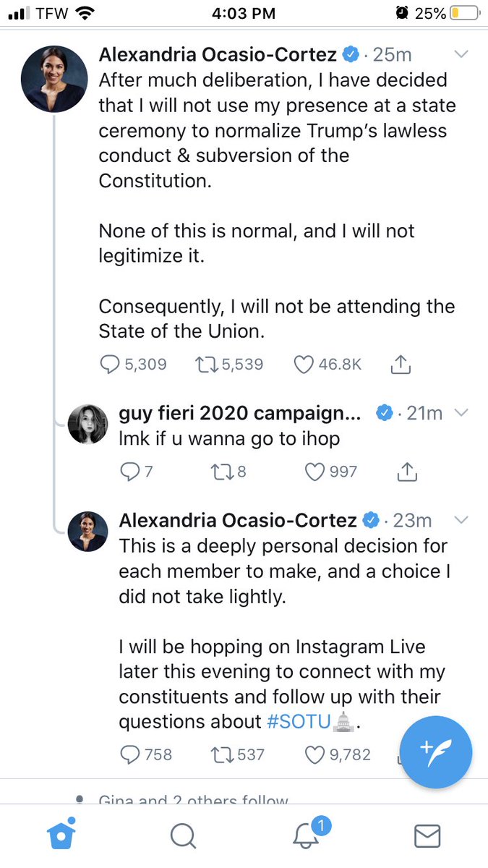The width and height of the screenshot is (488, 868).
Task: Open guy fieri 2020 campaign profile picture
Action: coord(88,424)
